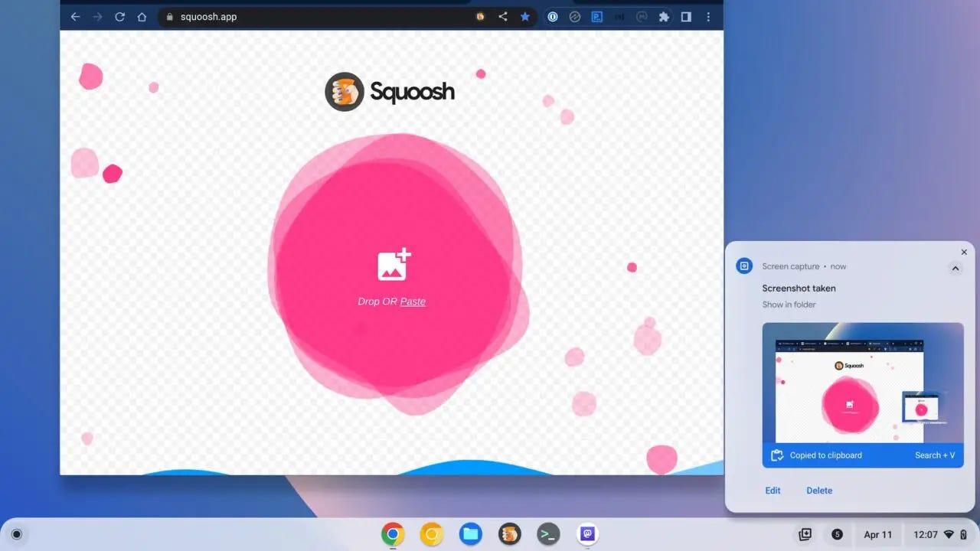
Task: Toggle the bookmark star
Action: pos(524,16)
